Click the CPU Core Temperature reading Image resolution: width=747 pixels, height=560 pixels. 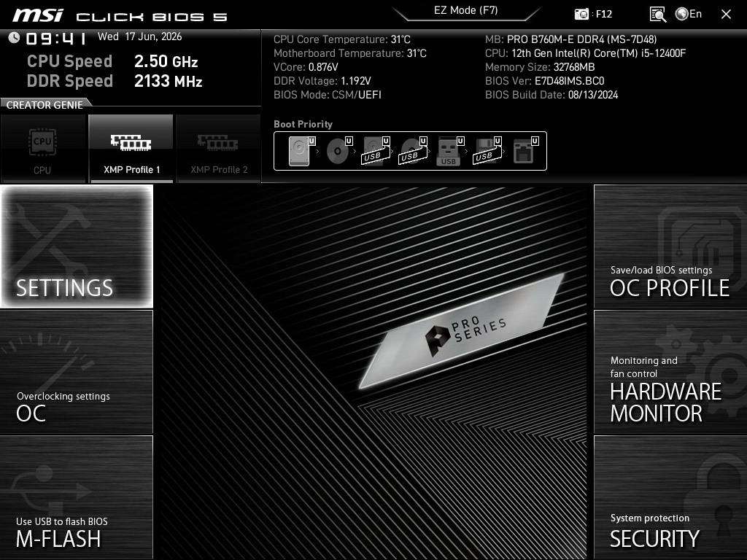click(x=341, y=39)
